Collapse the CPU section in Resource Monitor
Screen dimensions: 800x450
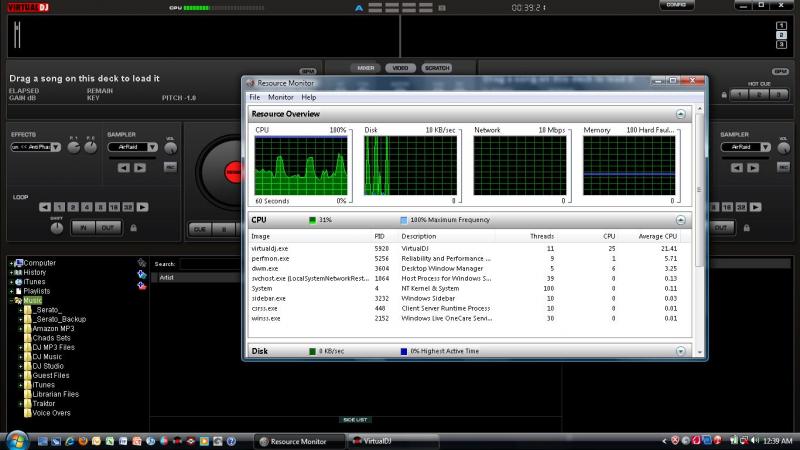click(681, 220)
